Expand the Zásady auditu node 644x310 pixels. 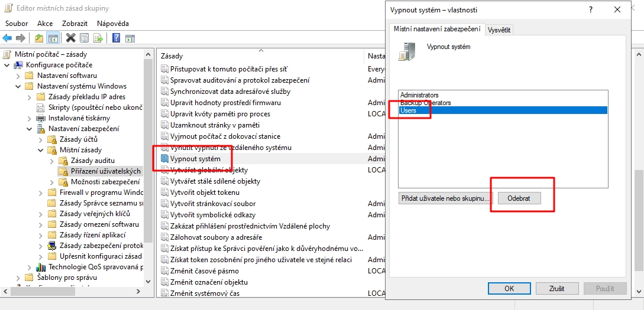51,161
